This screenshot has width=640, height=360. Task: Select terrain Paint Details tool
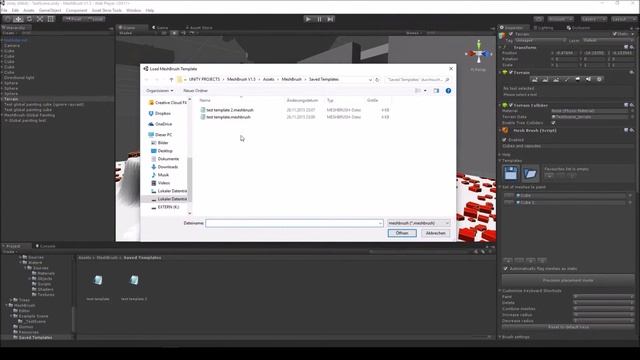coord(588,80)
